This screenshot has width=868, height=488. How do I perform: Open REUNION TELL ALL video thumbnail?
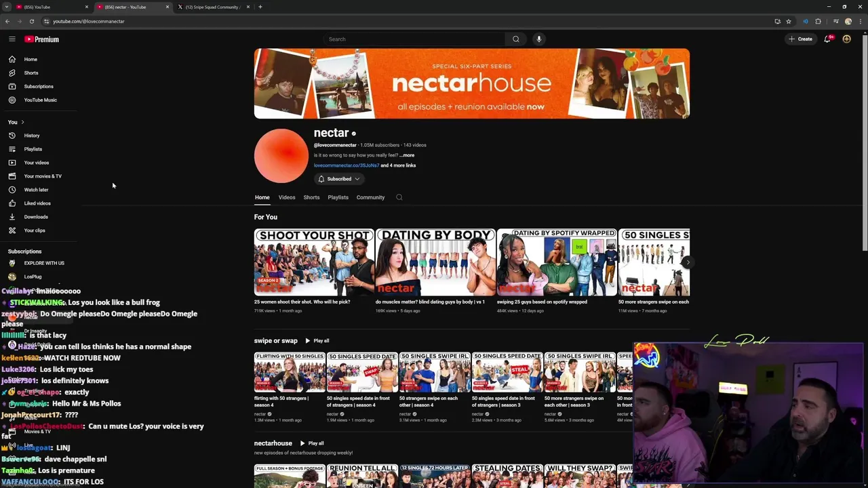362,476
